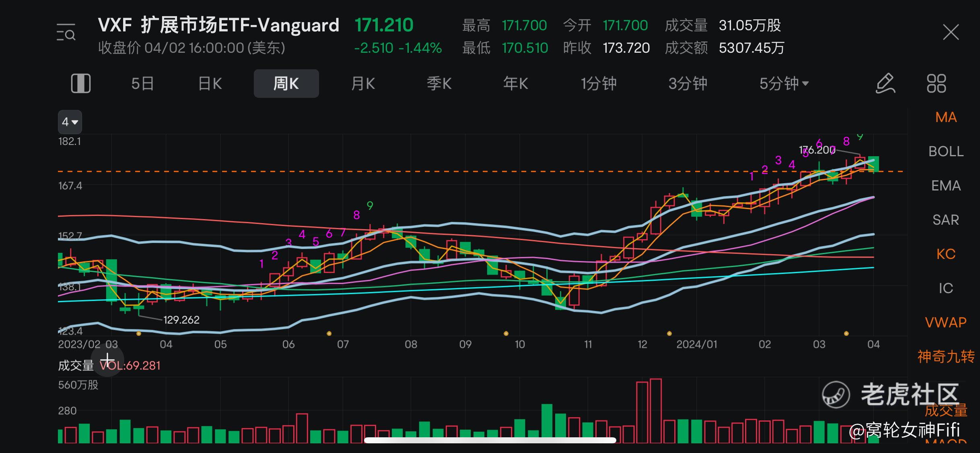This screenshot has width=980, height=453.
Task: Select the 3分钟 interval
Action: point(688,84)
